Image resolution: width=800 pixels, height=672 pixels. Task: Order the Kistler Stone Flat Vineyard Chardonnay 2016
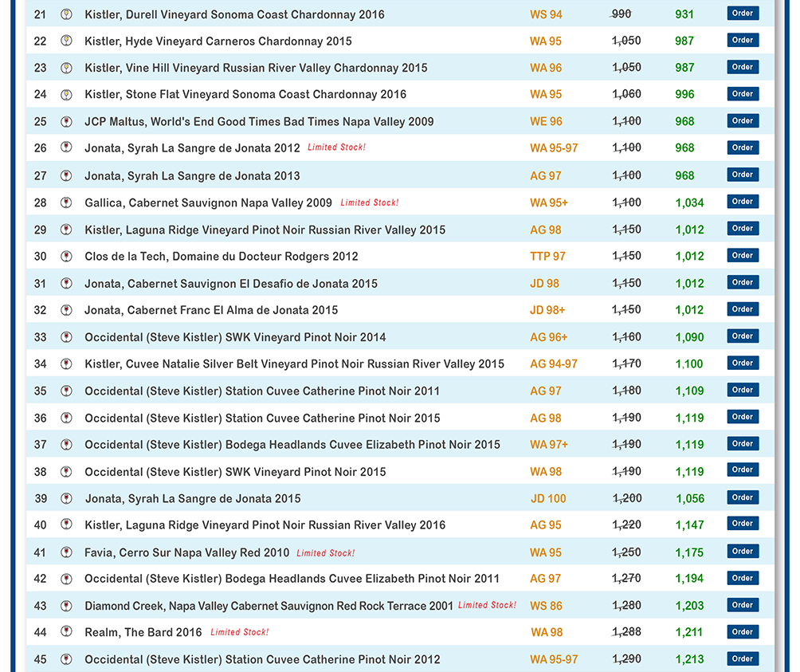coord(743,94)
